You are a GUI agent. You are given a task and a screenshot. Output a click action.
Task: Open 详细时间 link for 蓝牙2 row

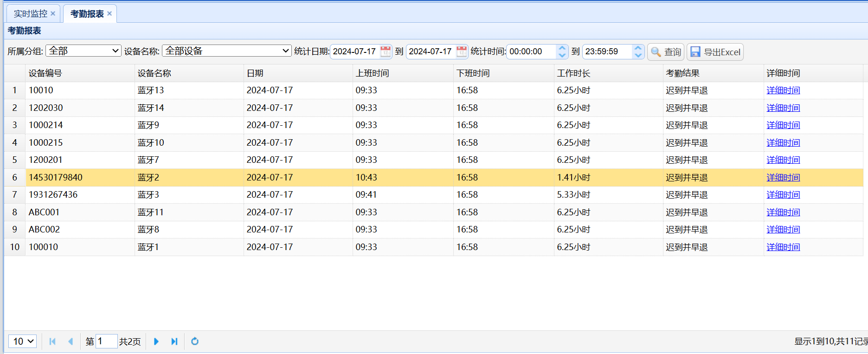[783, 178]
